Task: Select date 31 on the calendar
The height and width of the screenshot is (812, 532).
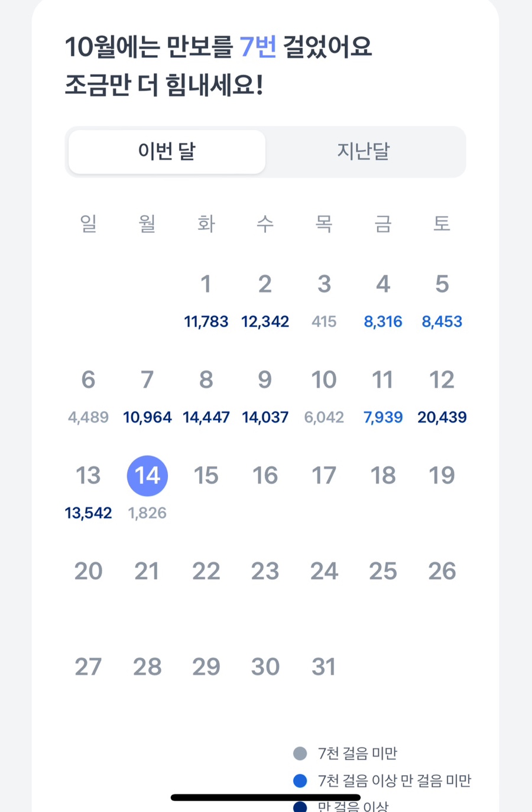Action: tap(324, 667)
